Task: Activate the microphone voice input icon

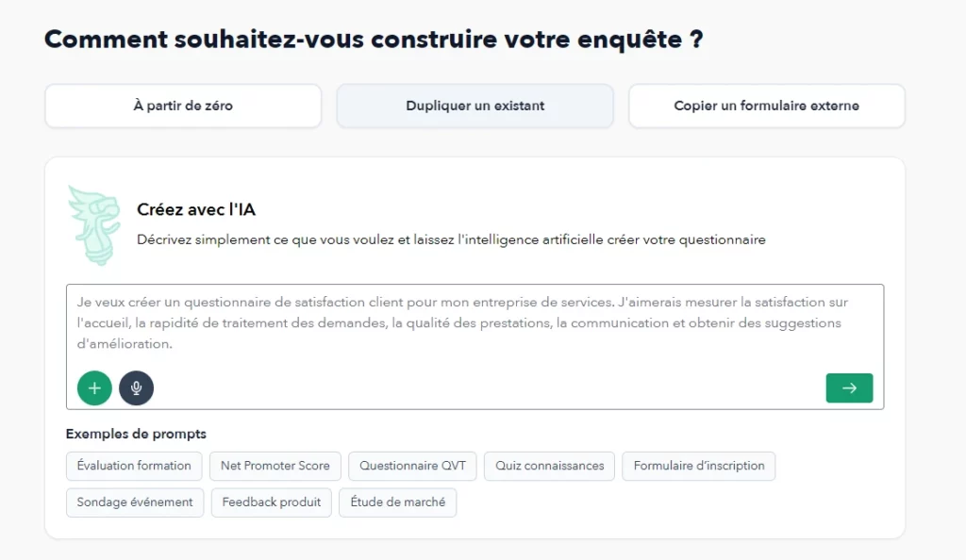Action: coord(137,387)
